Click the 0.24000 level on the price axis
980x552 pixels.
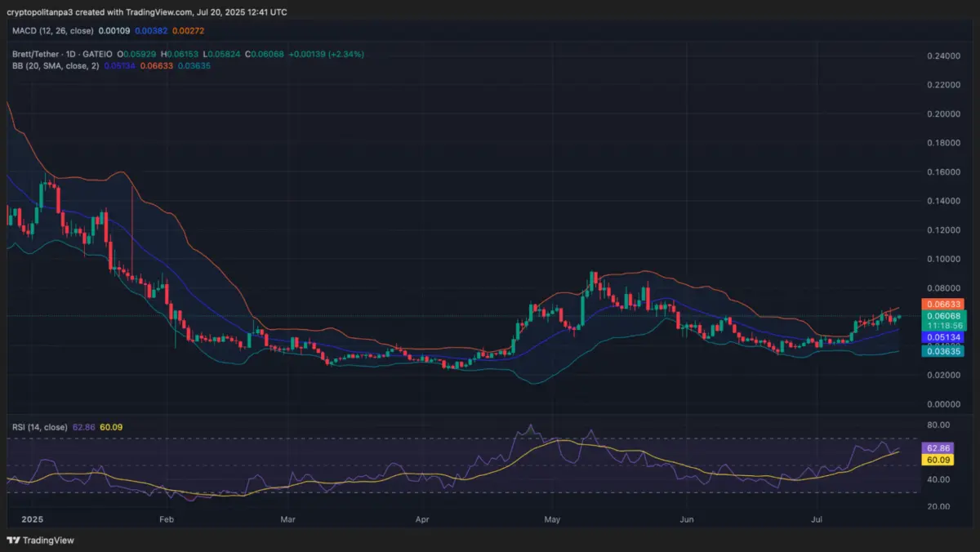944,56
